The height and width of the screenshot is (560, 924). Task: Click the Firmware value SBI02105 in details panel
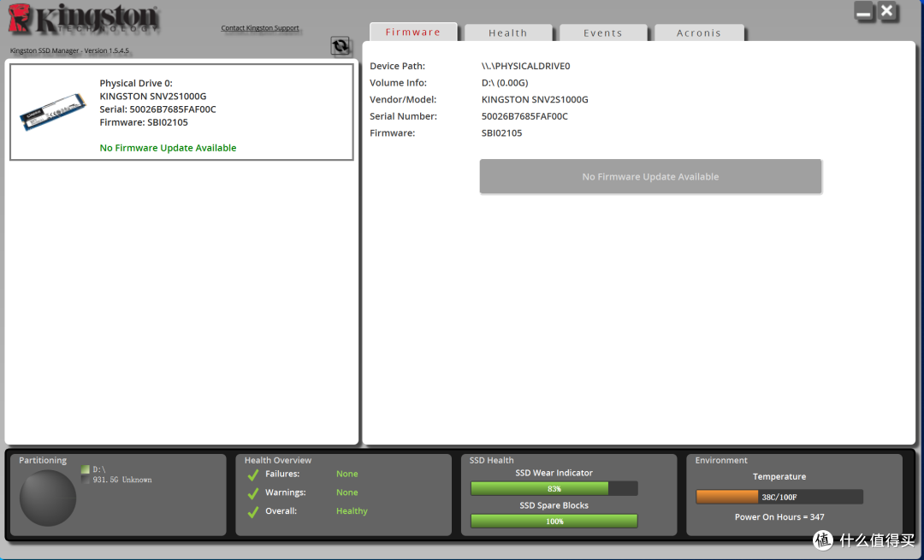coord(501,133)
